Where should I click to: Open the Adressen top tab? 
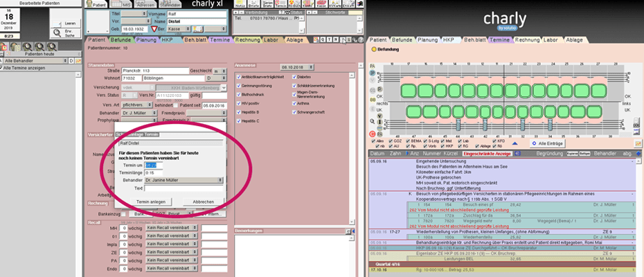144,5
